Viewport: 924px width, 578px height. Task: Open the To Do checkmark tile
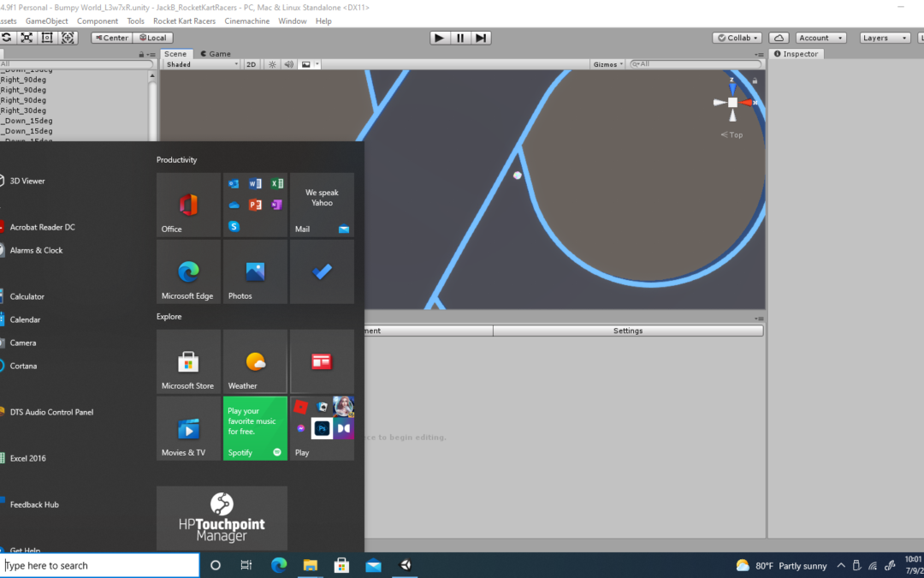(322, 271)
